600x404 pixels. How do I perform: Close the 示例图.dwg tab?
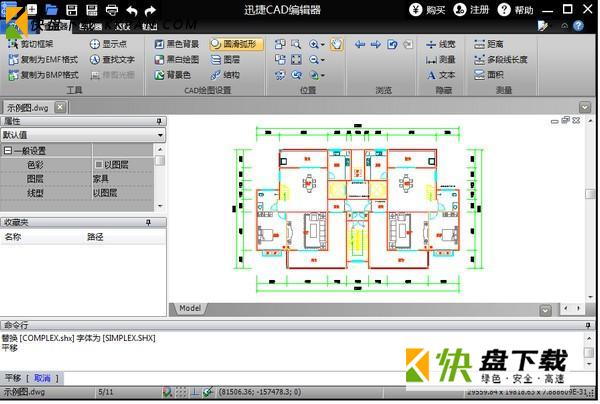(x=60, y=107)
